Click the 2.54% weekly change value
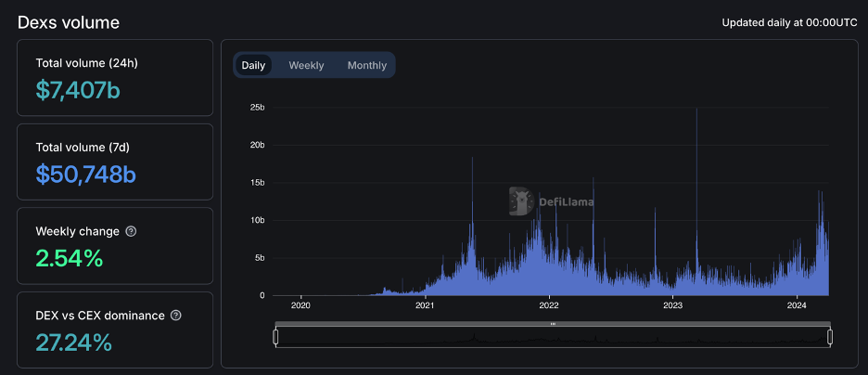This screenshot has width=868, height=375. coord(70,258)
